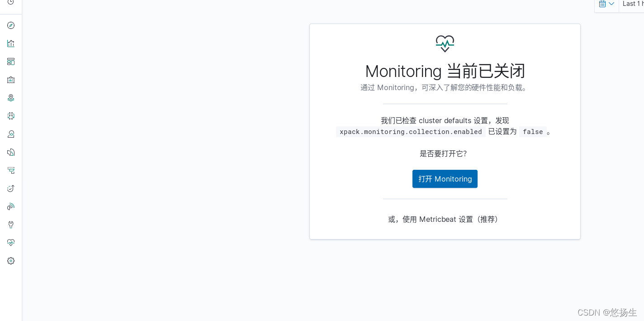This screenshot has width=644, height=321.
Task: Click the heartbeat icon atop the card
Action: point(445,43)
